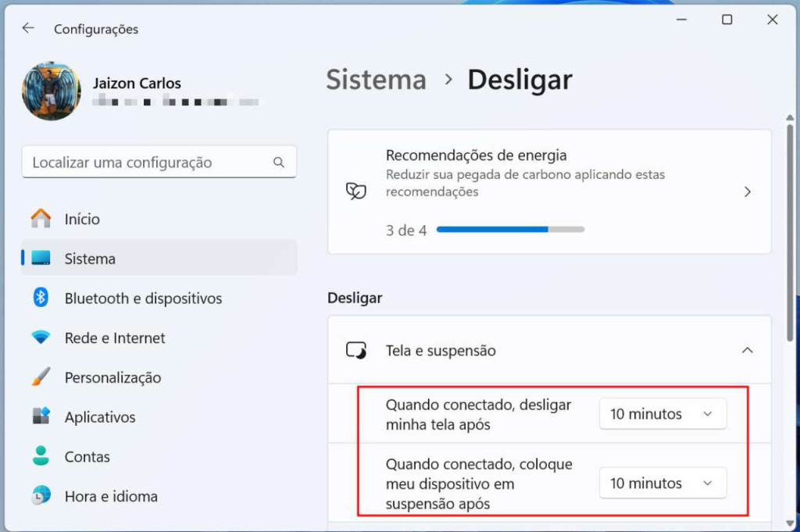Open Recomendações de energia via the chevron
The width and height of the screenshot is (800, 532).
[748, 191]
